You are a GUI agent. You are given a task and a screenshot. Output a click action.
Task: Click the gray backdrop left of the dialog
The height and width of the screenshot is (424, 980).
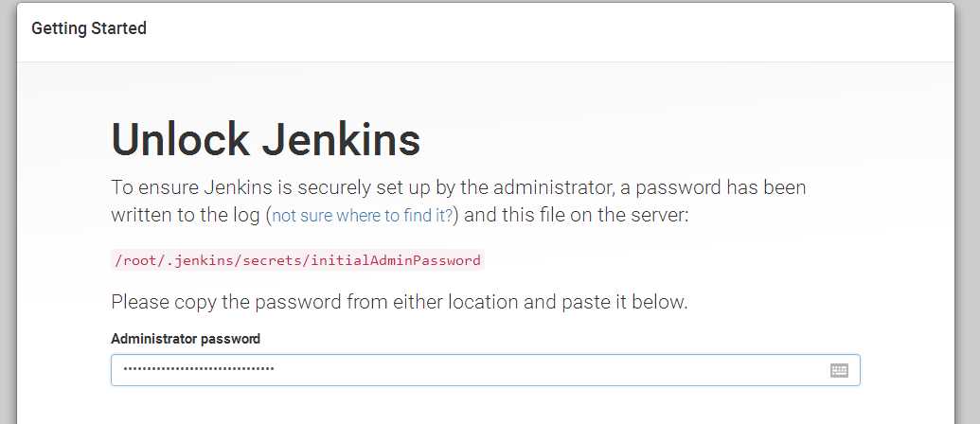click(8, 212)
